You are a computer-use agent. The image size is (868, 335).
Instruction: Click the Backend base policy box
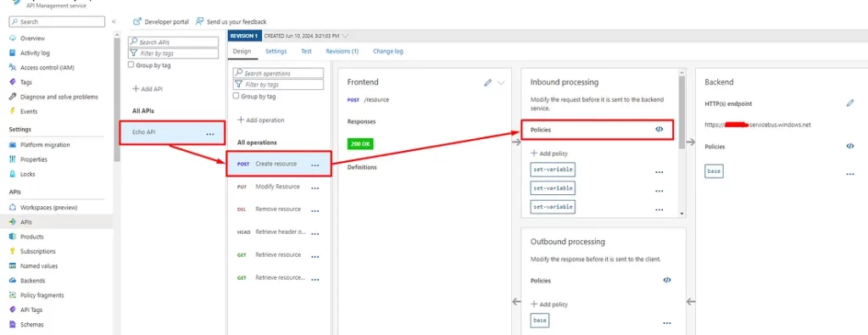pos(714,171)
